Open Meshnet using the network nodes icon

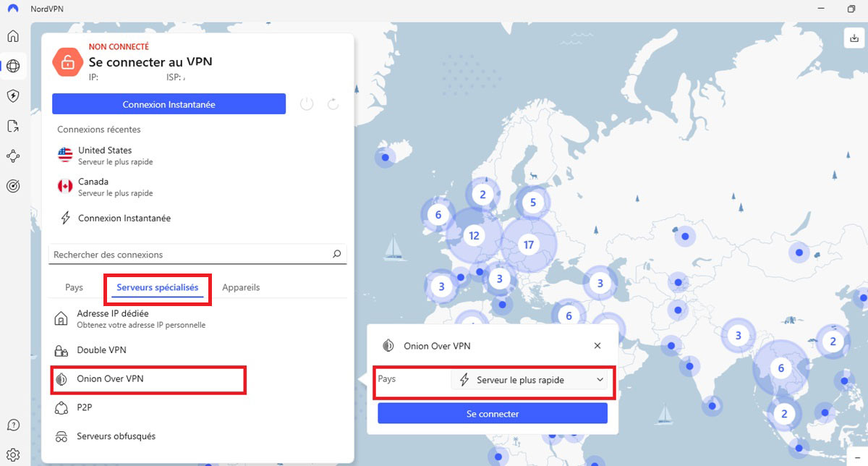click(x=13, y=156)
